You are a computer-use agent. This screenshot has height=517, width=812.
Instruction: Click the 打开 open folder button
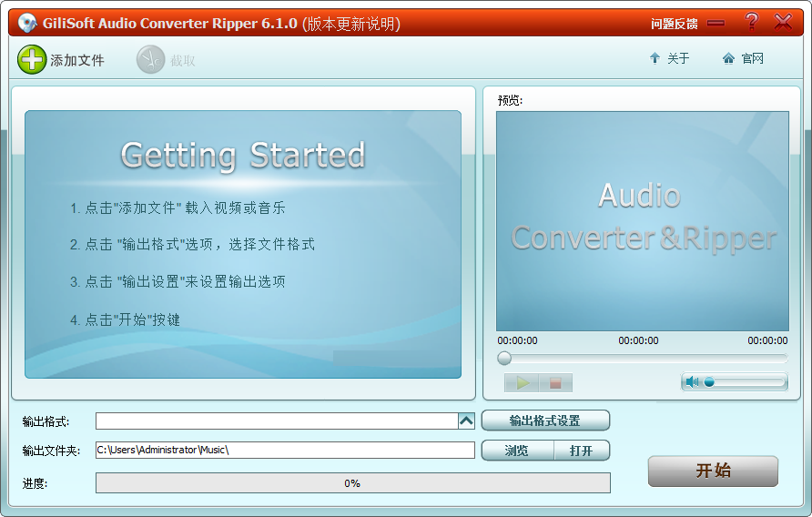[582, 451]
